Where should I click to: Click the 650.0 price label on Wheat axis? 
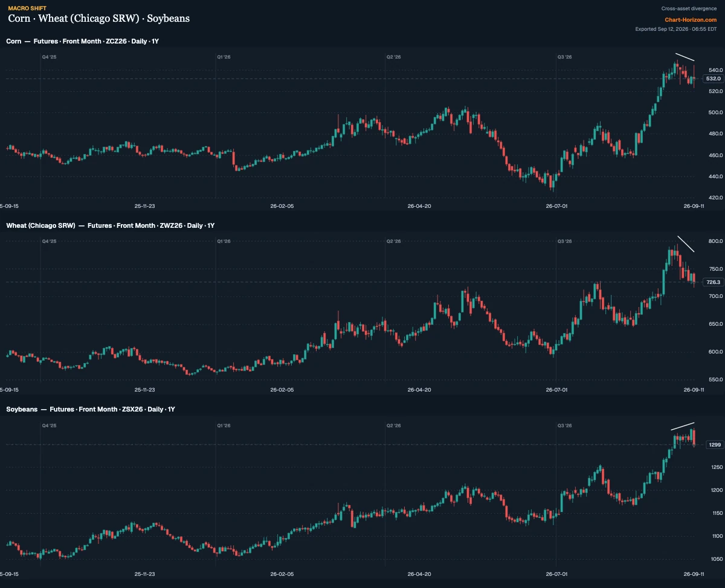[x=716, y=324]
